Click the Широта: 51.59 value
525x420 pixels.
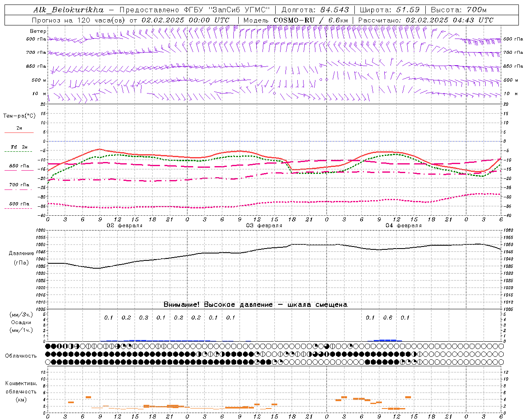pos(390,10)
